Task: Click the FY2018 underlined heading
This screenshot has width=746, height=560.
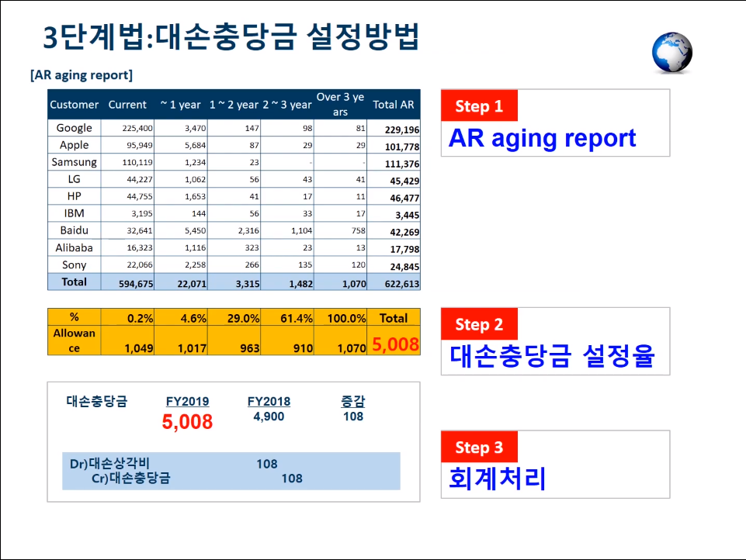Action: pos(269,402)
